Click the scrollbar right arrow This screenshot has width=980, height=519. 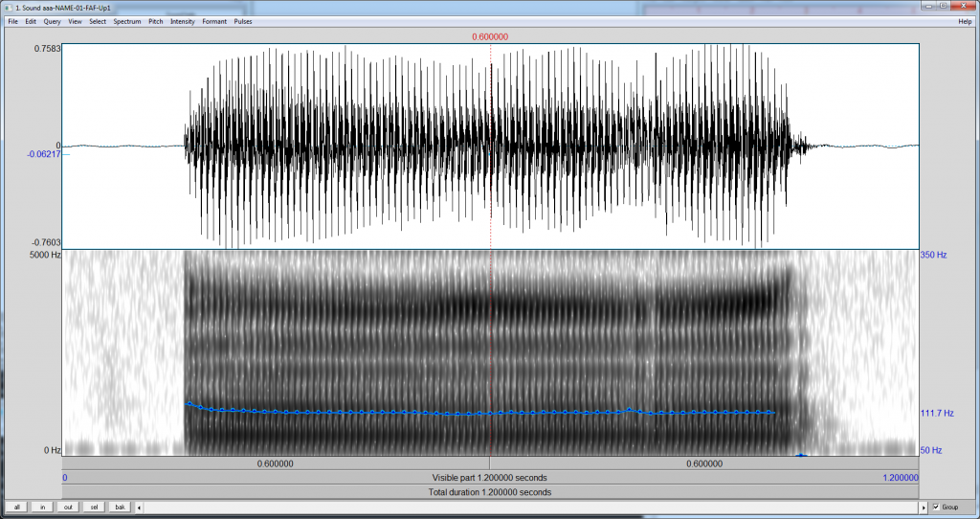tap(924, 508)
